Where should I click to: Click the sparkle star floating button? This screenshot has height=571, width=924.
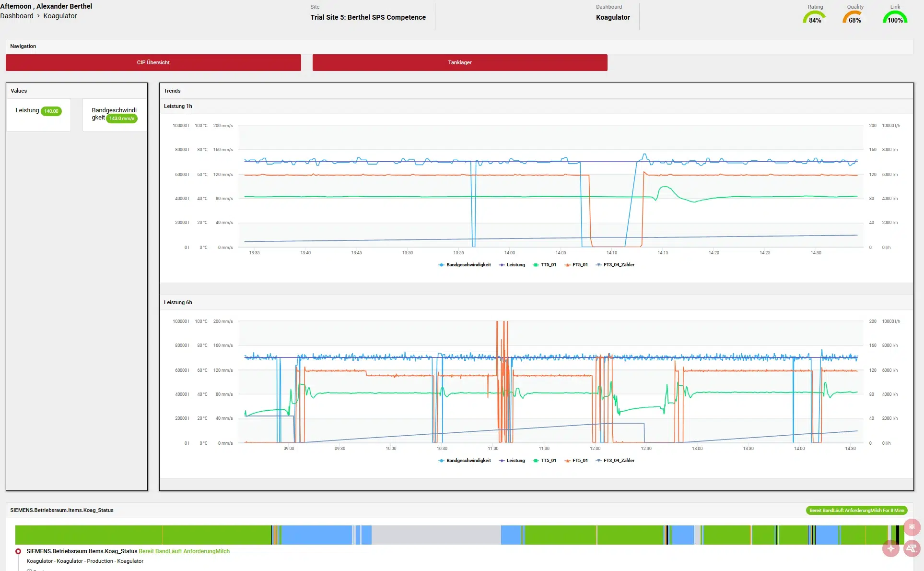click(x=890, y=548)
